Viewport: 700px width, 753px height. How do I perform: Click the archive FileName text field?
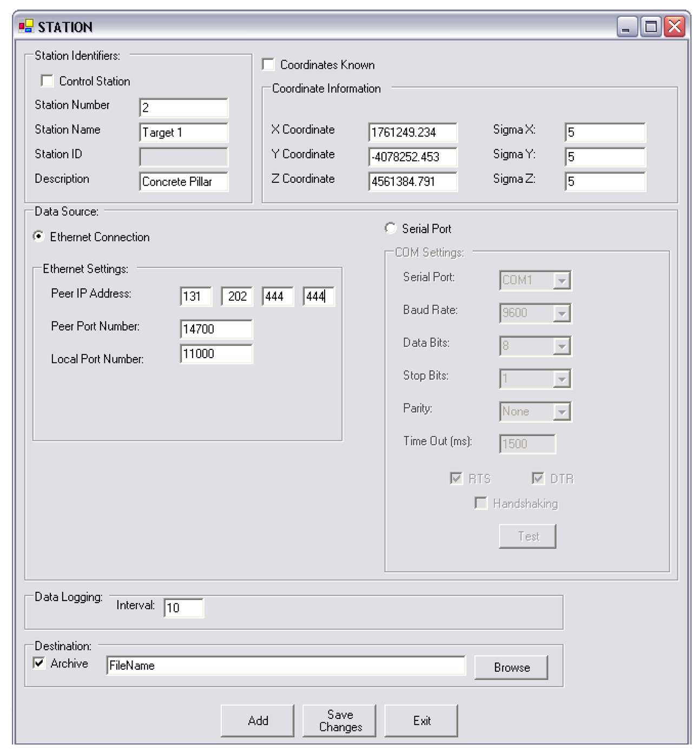[x=286, y=665]
